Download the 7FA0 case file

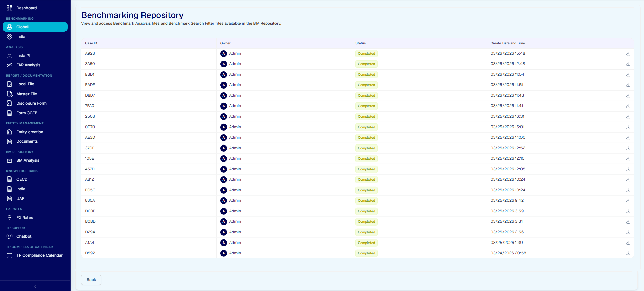coord(628,106)
